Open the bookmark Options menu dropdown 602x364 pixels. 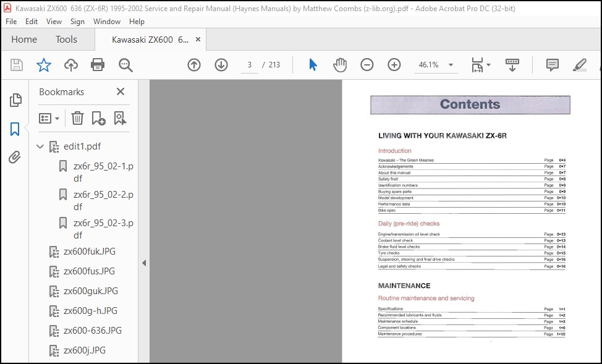[49, 118]
